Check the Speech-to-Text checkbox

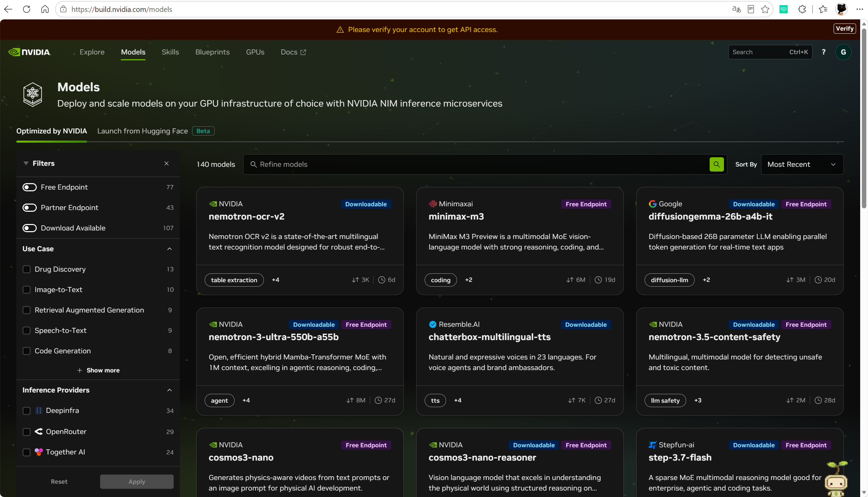pyautogui.click(x=26, y=331)
